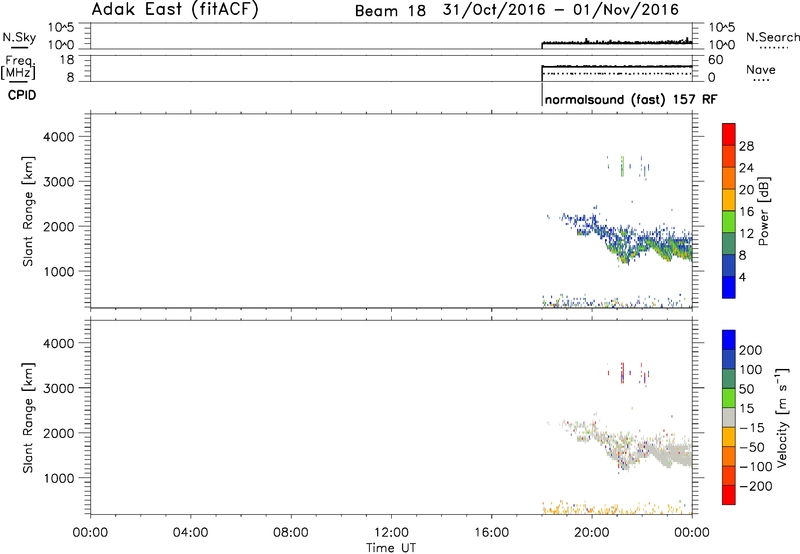The height and width of the screenshot is (554, 800).
Task: Click the scatter cluster near 3300 km in power panel
Action: coord(628,166)
